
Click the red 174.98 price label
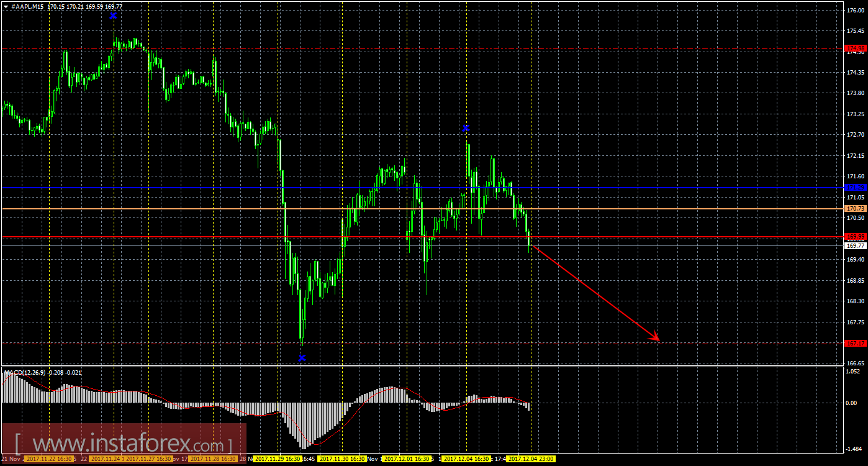point(856,48)
